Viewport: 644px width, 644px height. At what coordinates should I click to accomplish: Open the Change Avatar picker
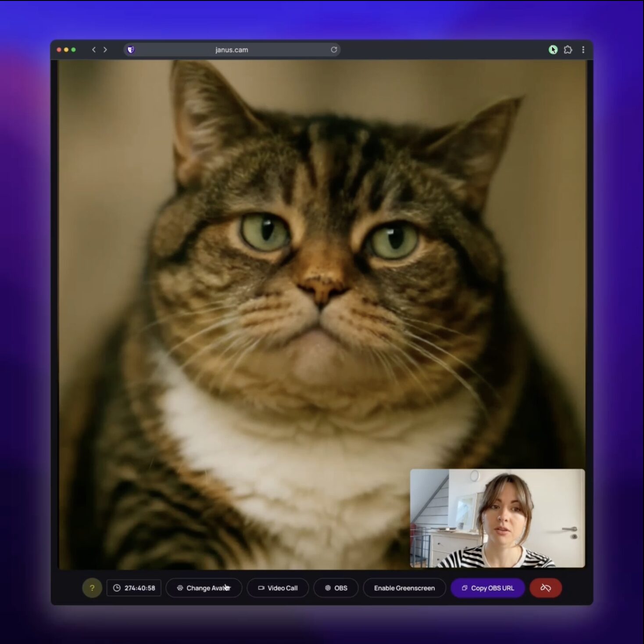[204, 588]
